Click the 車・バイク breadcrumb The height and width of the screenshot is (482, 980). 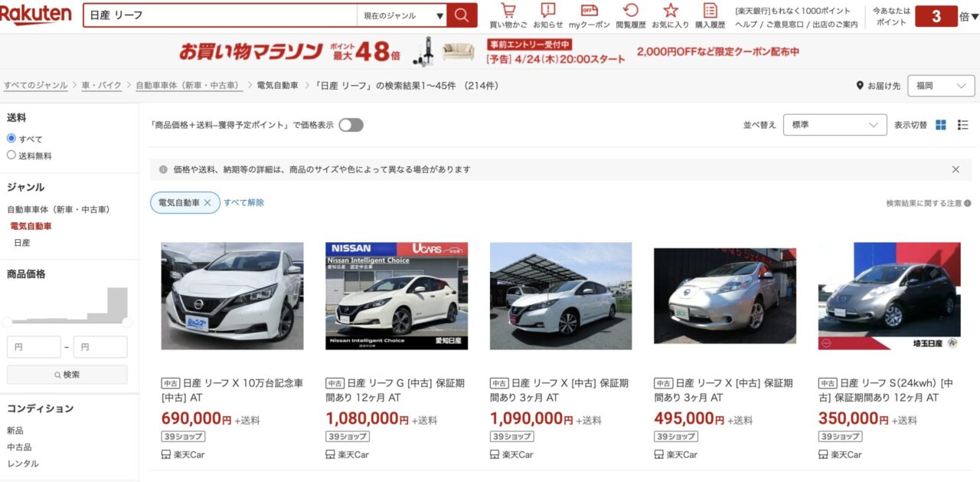tap(102, 85)
